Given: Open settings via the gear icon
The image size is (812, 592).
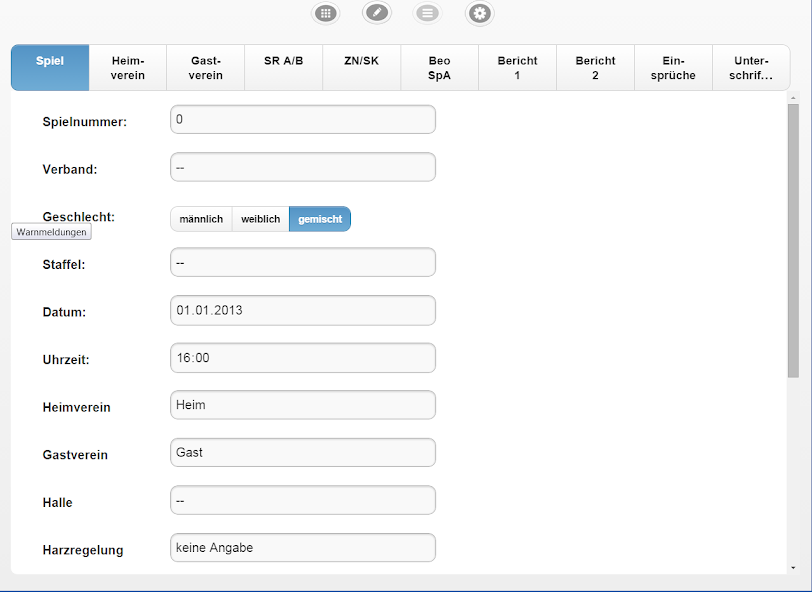Looking at the screenshot, I should click(480, 13).
